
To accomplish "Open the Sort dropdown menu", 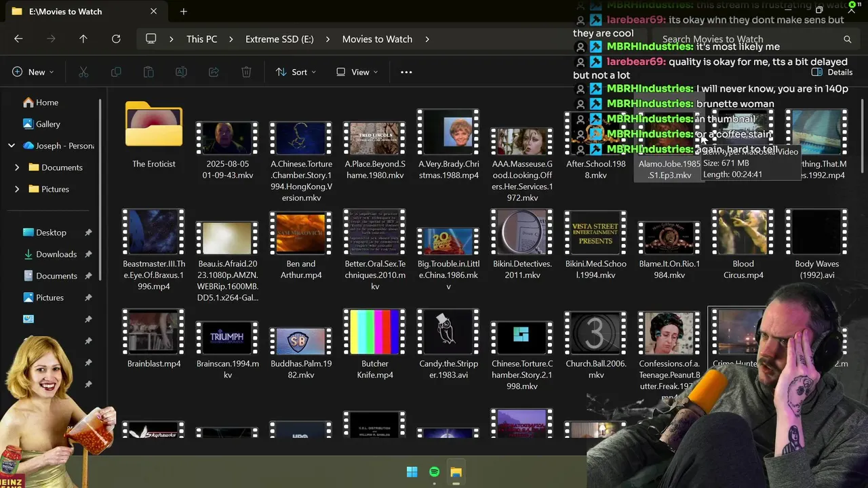I will pos(296,72).
